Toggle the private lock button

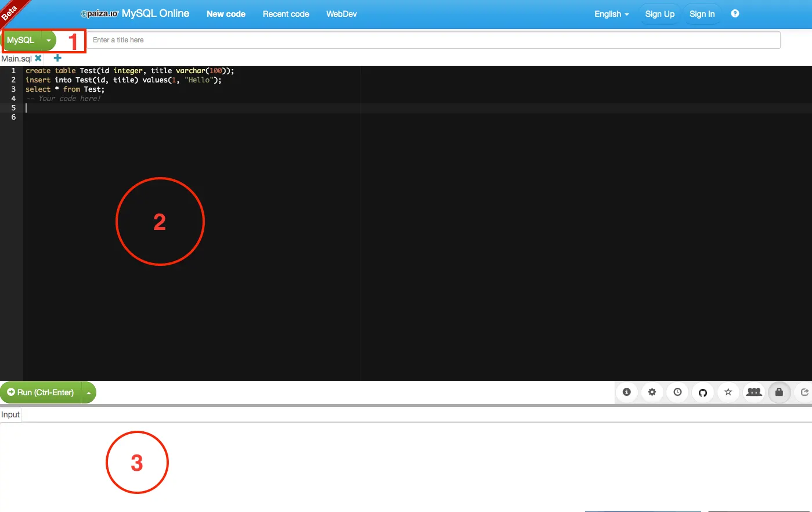[779, 392]
